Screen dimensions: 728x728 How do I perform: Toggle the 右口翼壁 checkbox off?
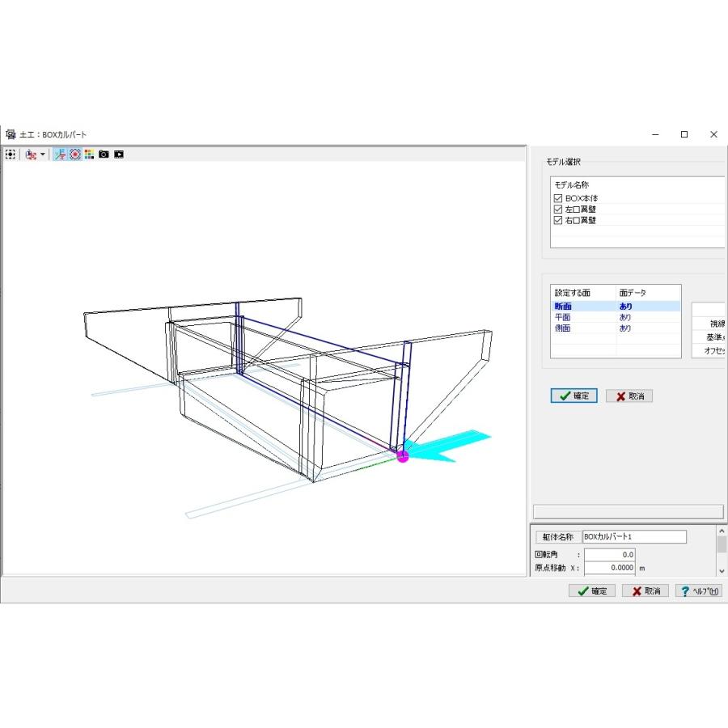click(x=557, y=219)
